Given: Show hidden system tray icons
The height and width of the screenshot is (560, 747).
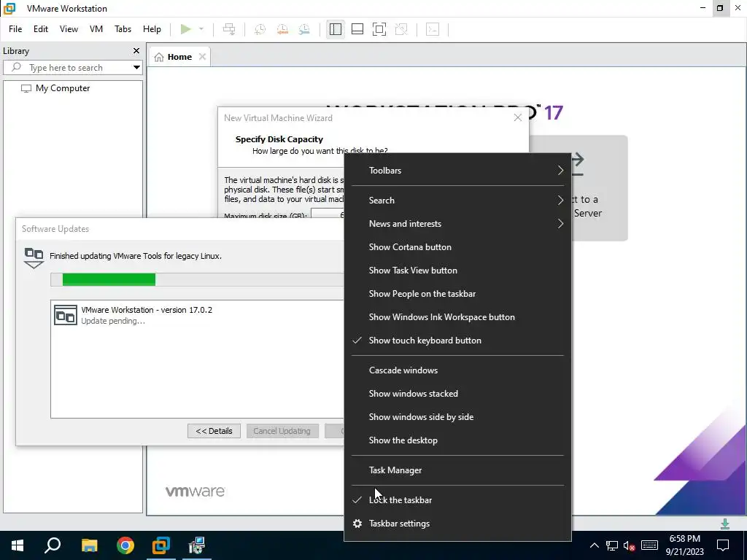Looking at the screenshot, I should pyautogui.click(x=594, y=545).
